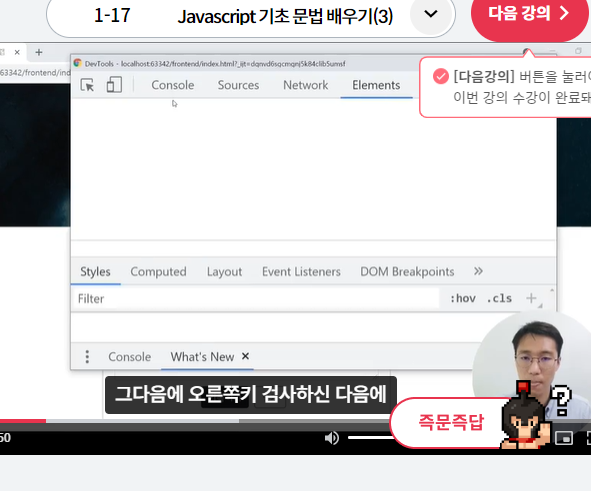Click the red check icon in tooltip

(x=441, y=76)
